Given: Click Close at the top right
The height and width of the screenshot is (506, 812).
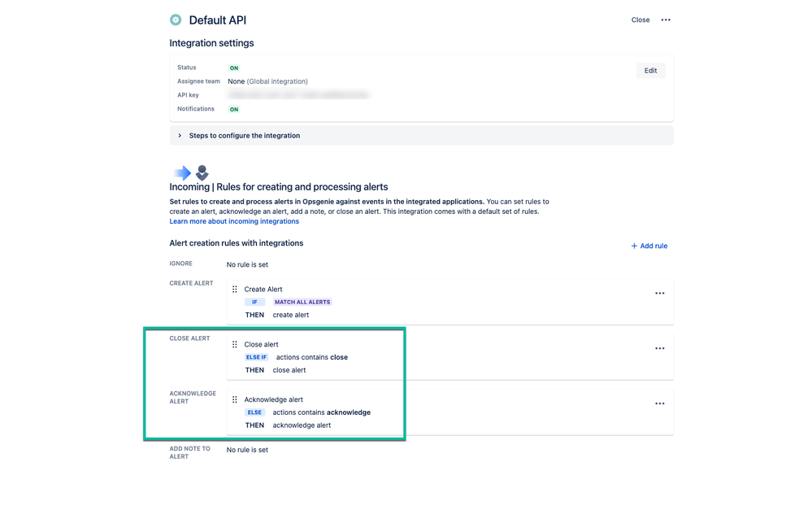Looking at the screenshot, I should [640, 20].
